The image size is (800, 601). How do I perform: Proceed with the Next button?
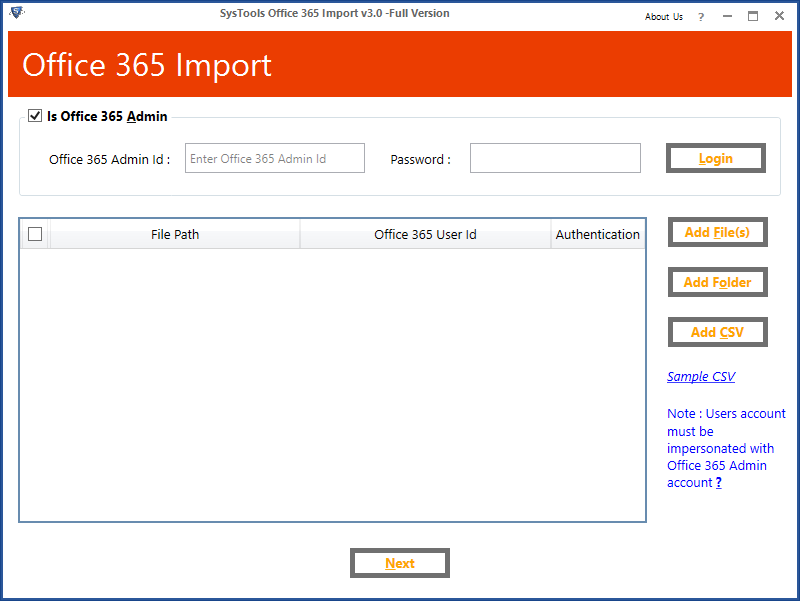(x=400, y=563)
